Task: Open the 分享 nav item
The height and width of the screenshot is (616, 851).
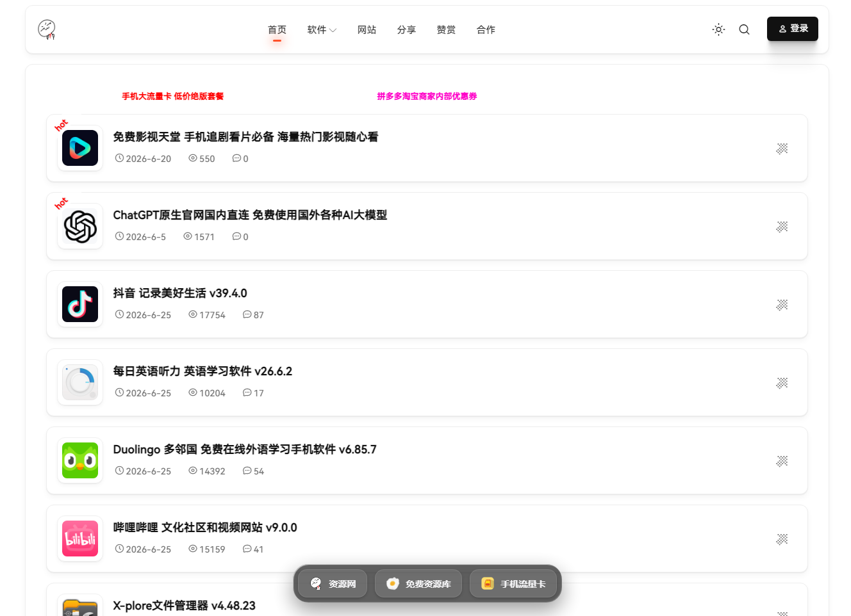Action: coord(406,29)
